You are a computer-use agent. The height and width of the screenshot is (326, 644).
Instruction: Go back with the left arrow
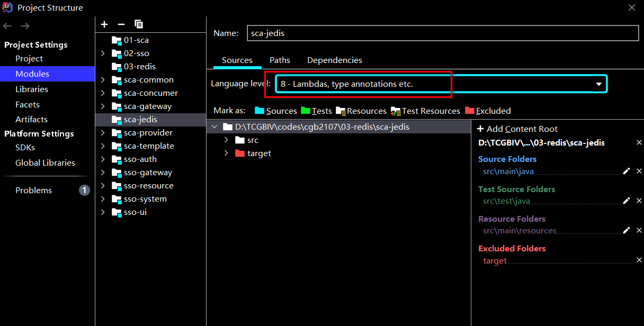(x=7, y=26)
